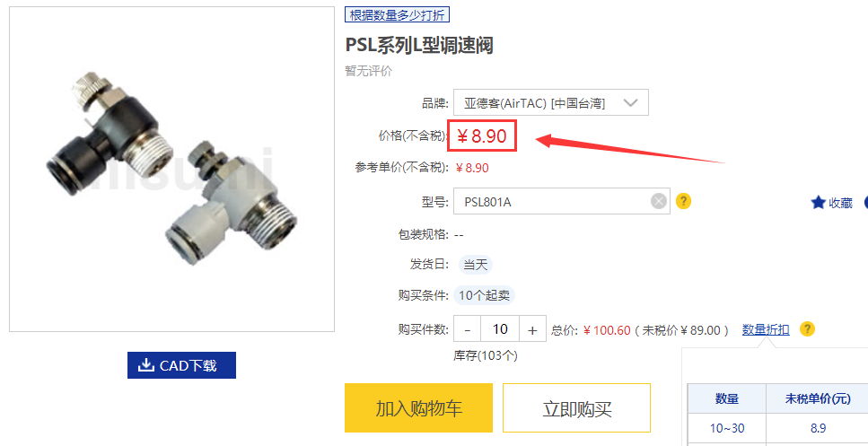Click the product image of speed valves
Screen dimensions: 868x446
click(x=171, y=170)
